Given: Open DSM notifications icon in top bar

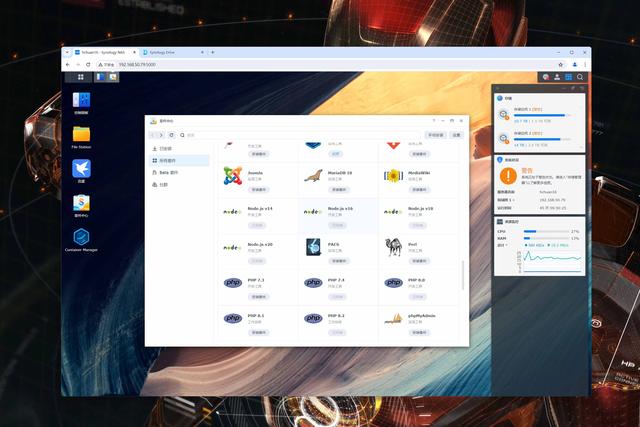Looking at the screenshot, I should pos(546,77).
